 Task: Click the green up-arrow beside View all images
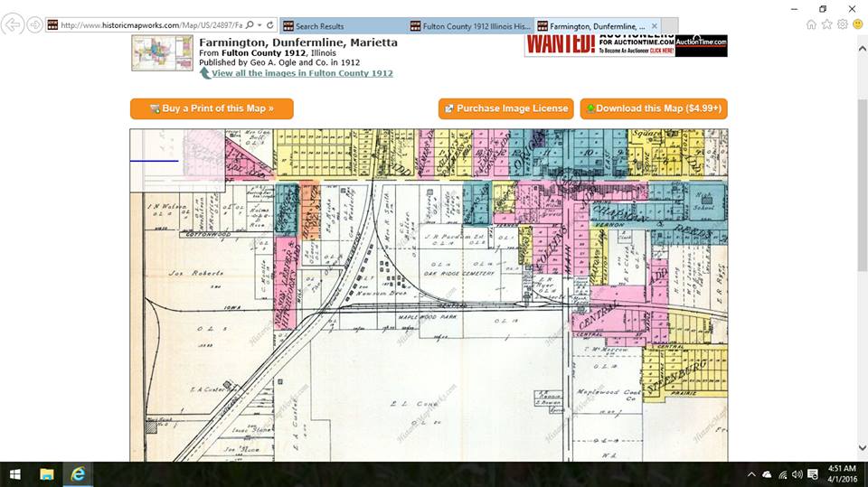[x=205, y=72]
